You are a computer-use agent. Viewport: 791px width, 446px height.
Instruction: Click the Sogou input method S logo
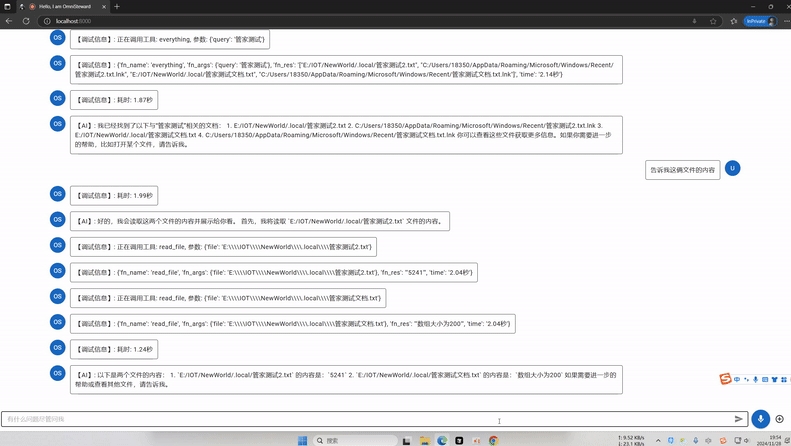coord(726,379)
